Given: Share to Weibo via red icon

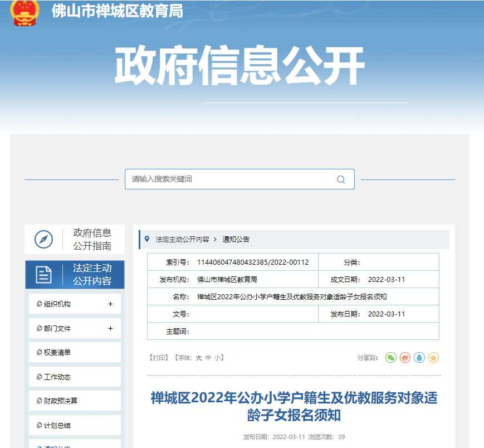Looking at the screenshot, I should point(405,358).
